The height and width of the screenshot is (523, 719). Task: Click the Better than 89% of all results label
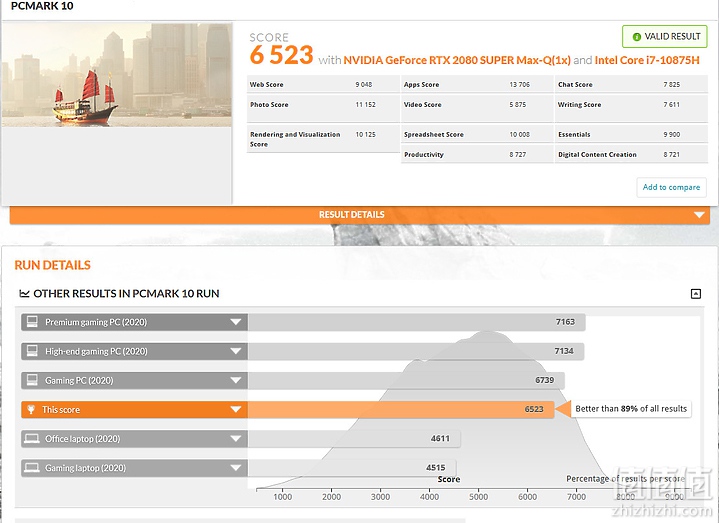coord(631,408)
